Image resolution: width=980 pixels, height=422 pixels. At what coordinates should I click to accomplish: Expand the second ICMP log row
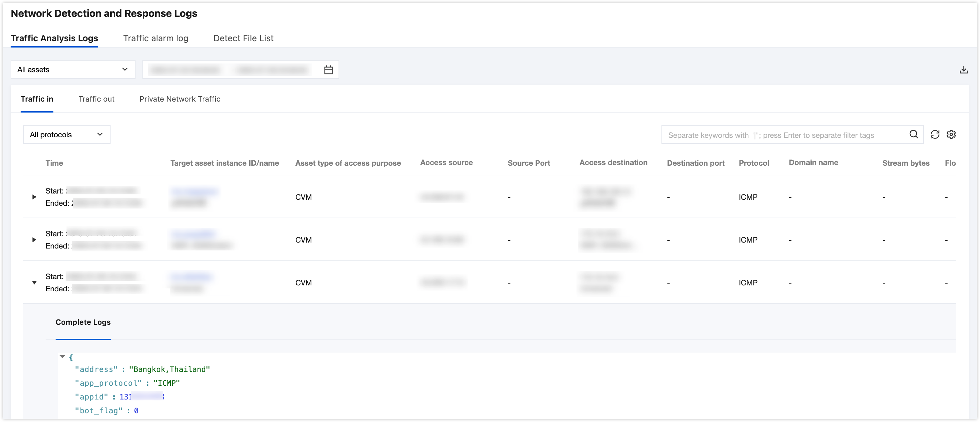pos(34,239)
